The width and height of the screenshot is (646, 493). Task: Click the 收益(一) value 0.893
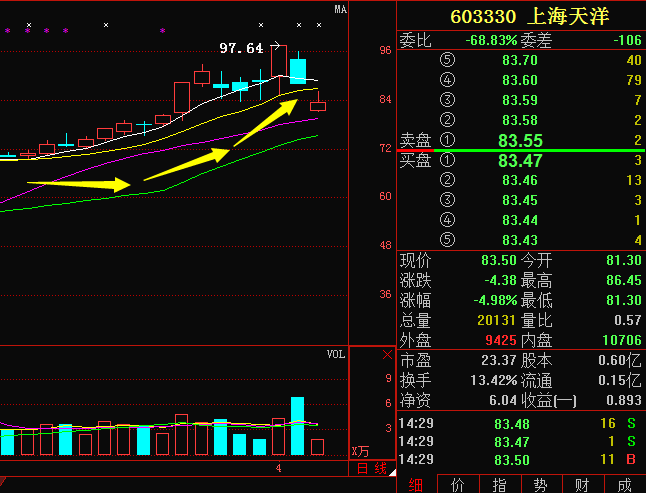pos(624,400)
